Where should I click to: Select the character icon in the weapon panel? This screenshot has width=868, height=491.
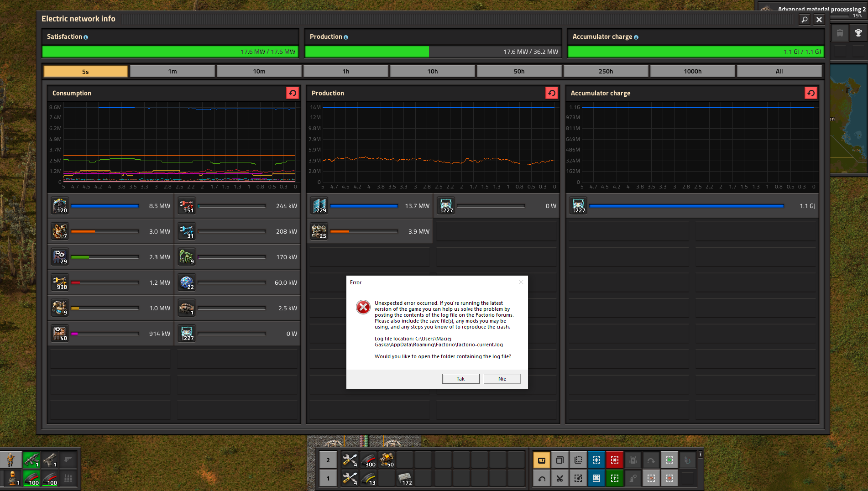pyautogui.click(x=11, y=460)
